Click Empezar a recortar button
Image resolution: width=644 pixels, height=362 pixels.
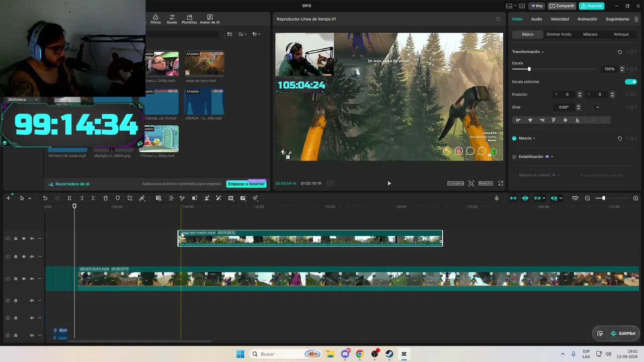click(246, 184)
